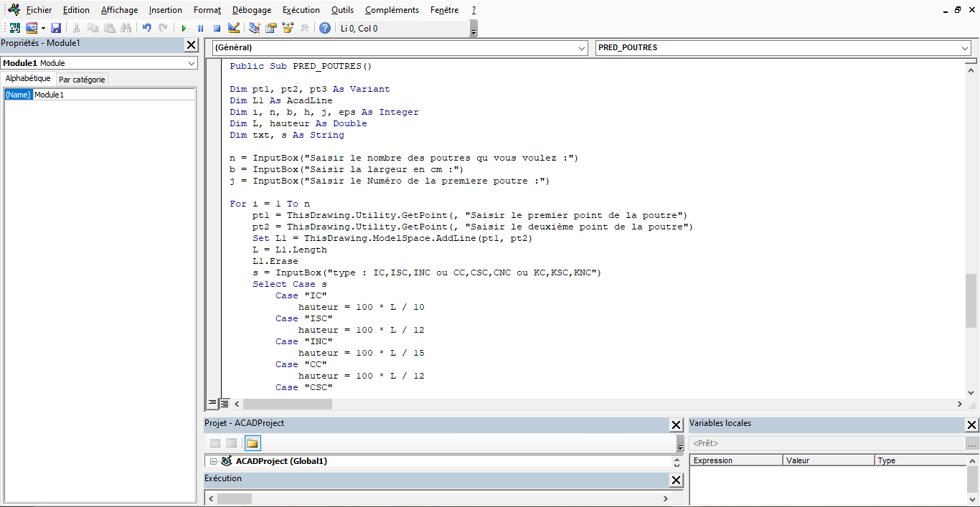Click the call stack ellipsis button

coord(972,443)
